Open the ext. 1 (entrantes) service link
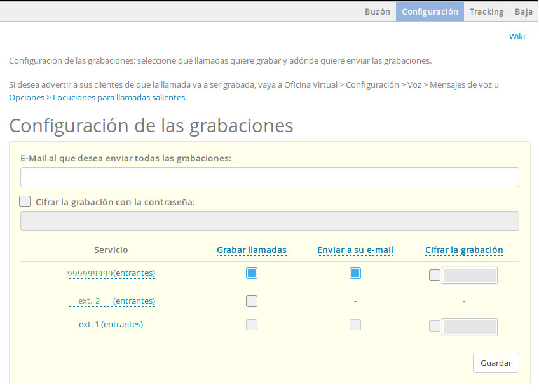The image size is (539, 392). click(111, 324)
